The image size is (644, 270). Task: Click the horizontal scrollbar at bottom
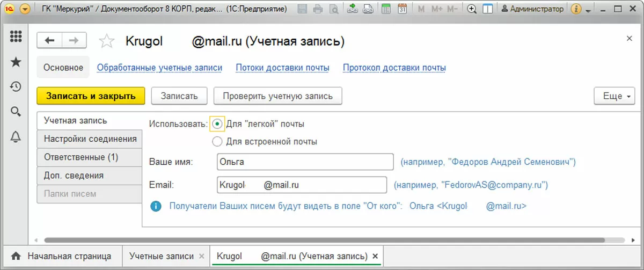[322, 240]
